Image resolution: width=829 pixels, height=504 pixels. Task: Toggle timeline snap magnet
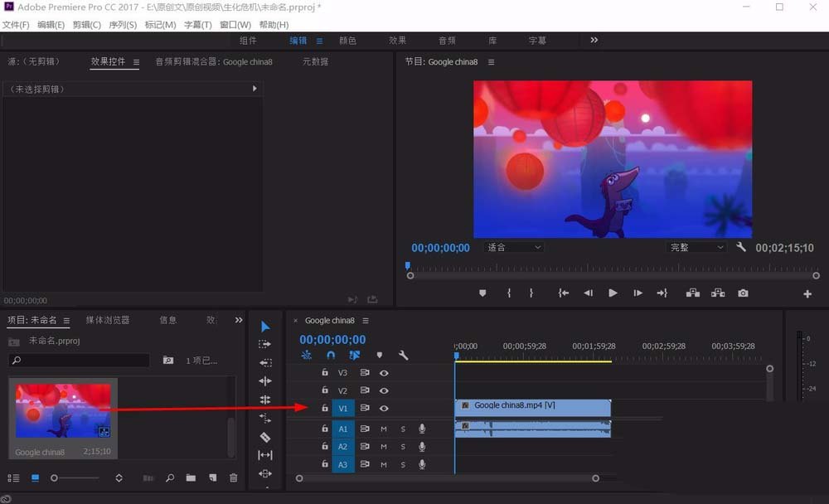[x=331, y=356]
